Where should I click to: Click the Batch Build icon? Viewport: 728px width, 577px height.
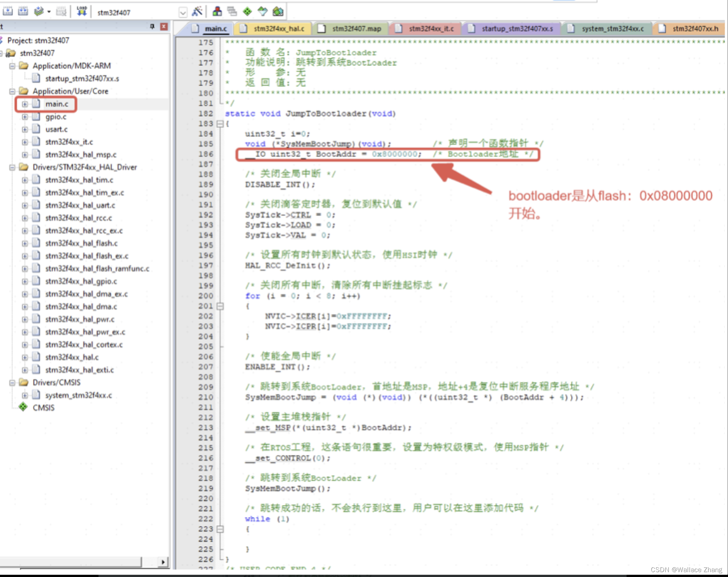point(61,11)
